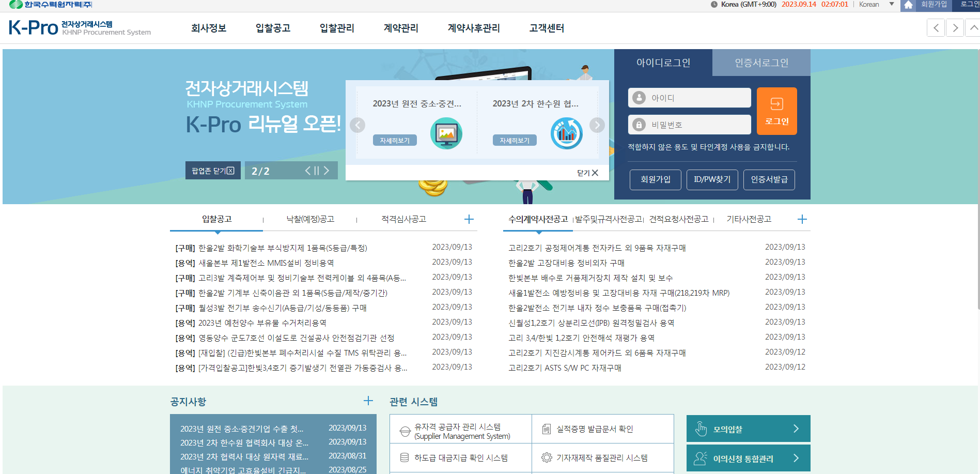Show next banner slide arrow
This screenshot has width=980, height=474.
coord(326,171)
